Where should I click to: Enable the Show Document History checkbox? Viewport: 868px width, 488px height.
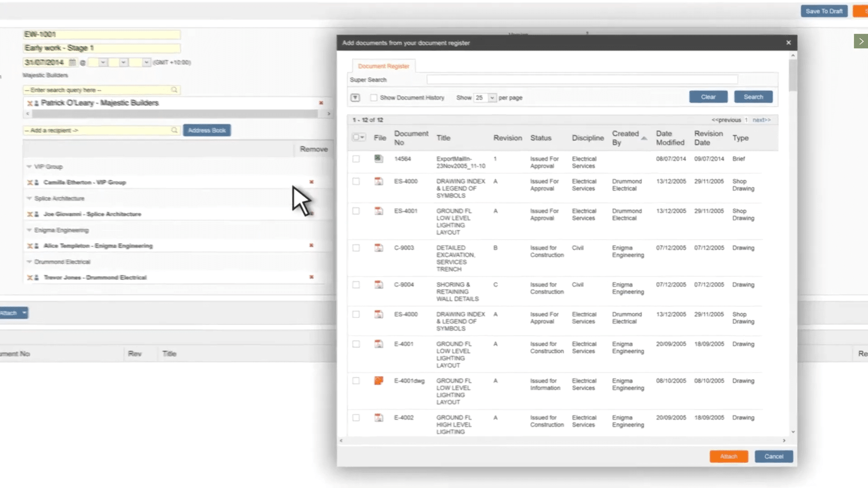[x=374, y=98]
